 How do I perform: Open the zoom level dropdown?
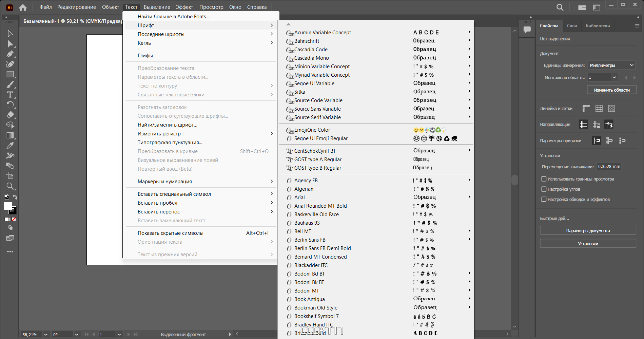(x=46, y=334)
